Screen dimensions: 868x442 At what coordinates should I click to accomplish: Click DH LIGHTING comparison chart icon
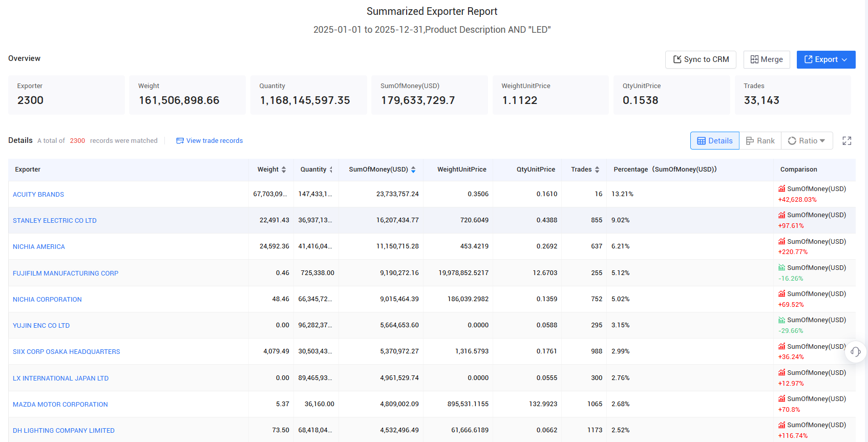click(x=782, y=425)
